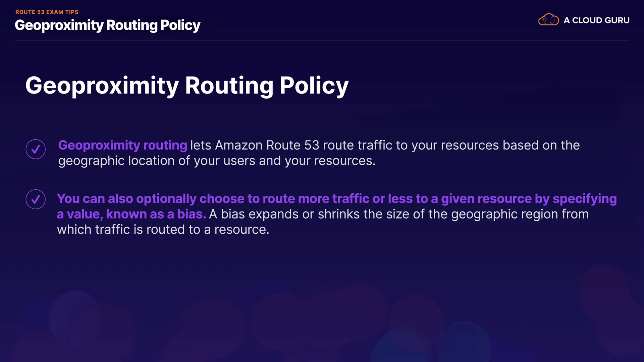The image size is (644, 362).
Task: Click the orange "ROUTE 53 EXAM TIPS" label
Action: coord(47,12)
